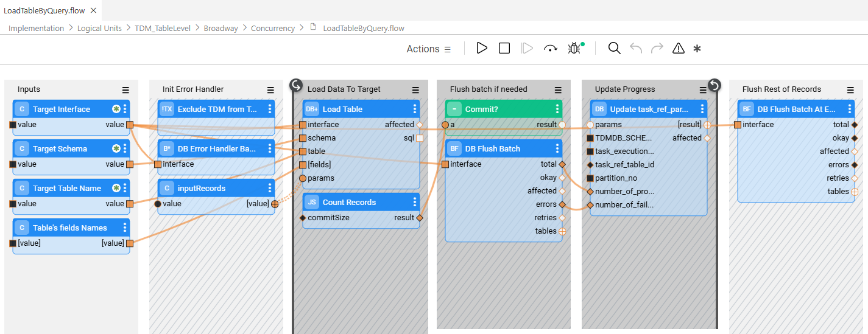Click the Commit? equals type icon

click(x=454, y=109)
